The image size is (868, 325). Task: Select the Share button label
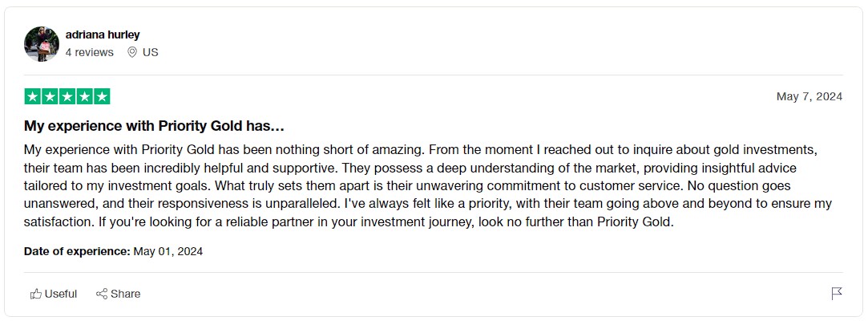tap(126, 294)
